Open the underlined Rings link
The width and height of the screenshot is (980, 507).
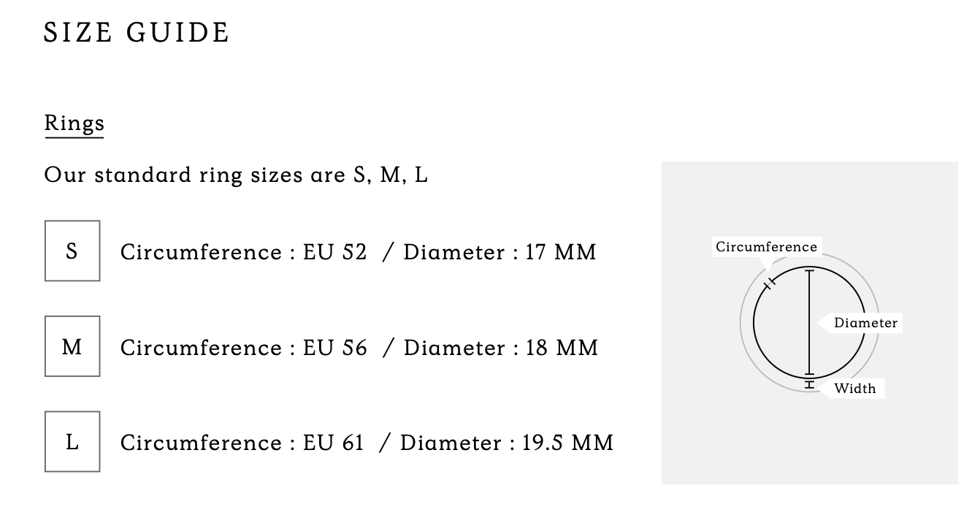74,123
